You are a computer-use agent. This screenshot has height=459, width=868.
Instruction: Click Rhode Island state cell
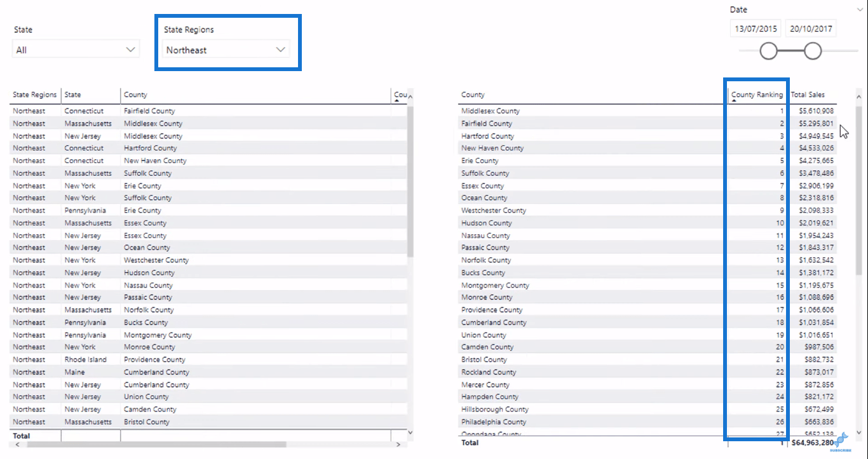pos(85,359)
